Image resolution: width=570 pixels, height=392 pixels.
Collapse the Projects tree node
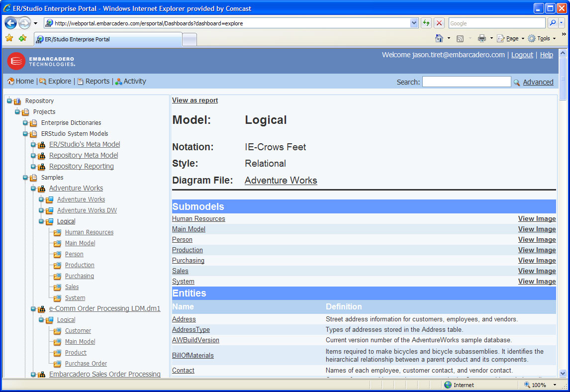[17, 111]
